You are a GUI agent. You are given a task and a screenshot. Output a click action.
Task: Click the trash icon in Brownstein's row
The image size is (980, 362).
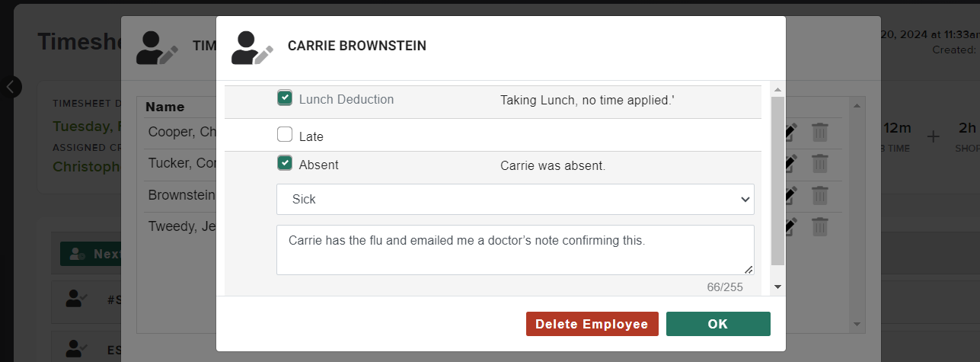tap(819, 195)
